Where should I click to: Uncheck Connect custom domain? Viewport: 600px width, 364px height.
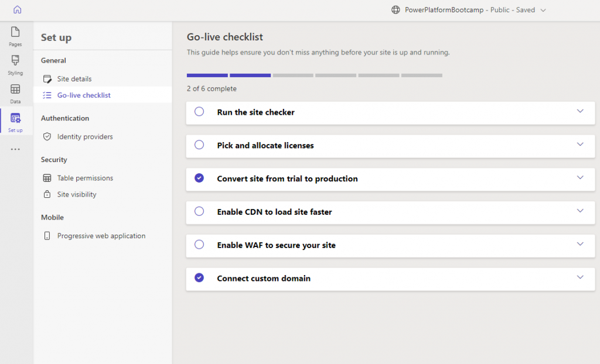(x=199, y=278)
